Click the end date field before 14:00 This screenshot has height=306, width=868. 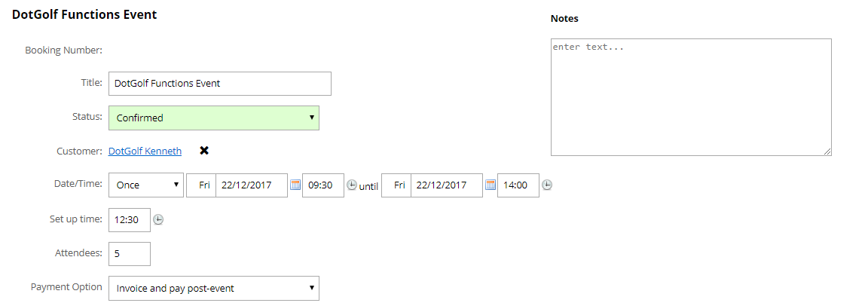(x=447, y=185)
